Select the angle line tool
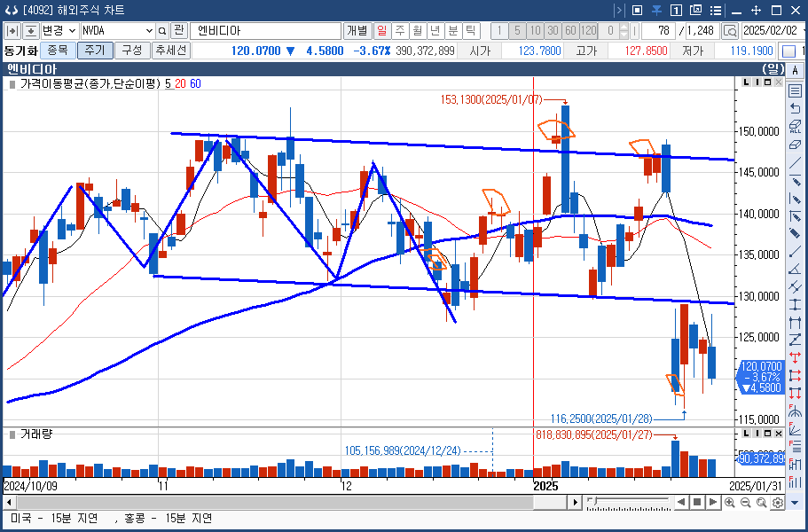The image size is (808, 532). click(x=795, y=270)
